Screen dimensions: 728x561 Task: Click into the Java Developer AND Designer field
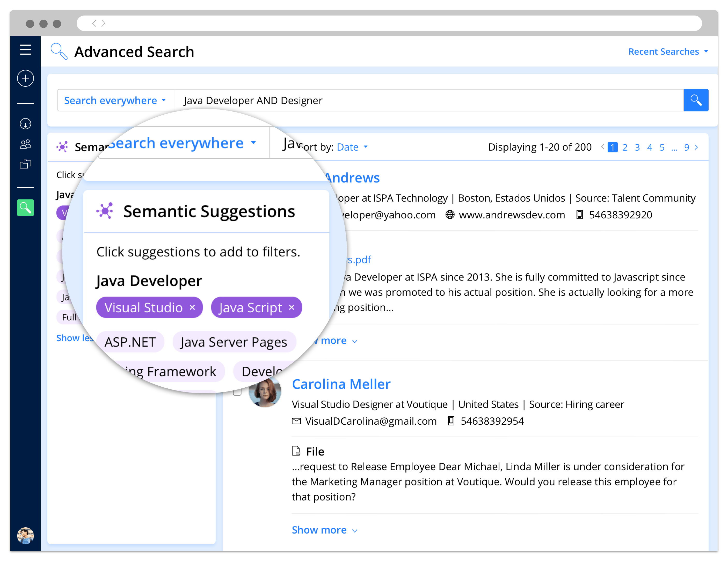tap(429, 100)
